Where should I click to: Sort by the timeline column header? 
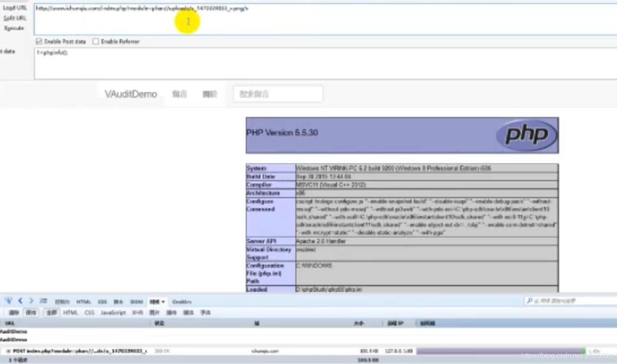pyautogui.click(x=516, y=324)
